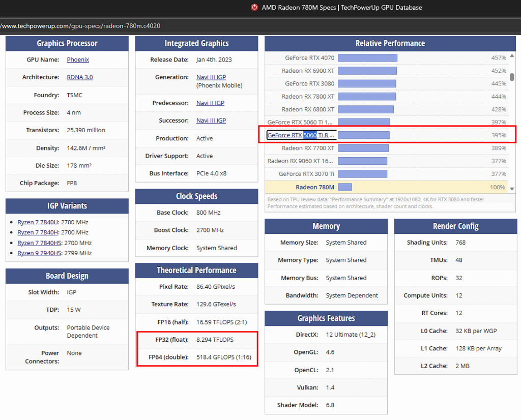The width and height of the screenshot is (521, 420).
Task: Click the down arrow of the Relative Performance scrollbar
Action: (x=512, y=189)
